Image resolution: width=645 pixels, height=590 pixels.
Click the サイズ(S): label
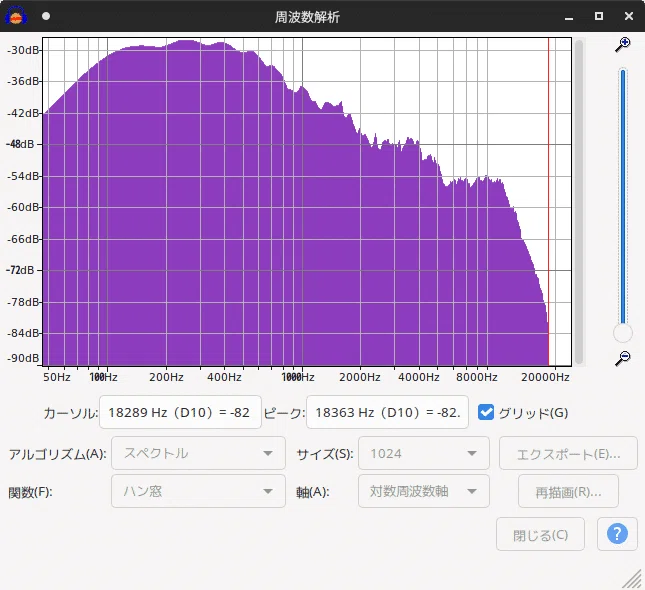point(325,454)
